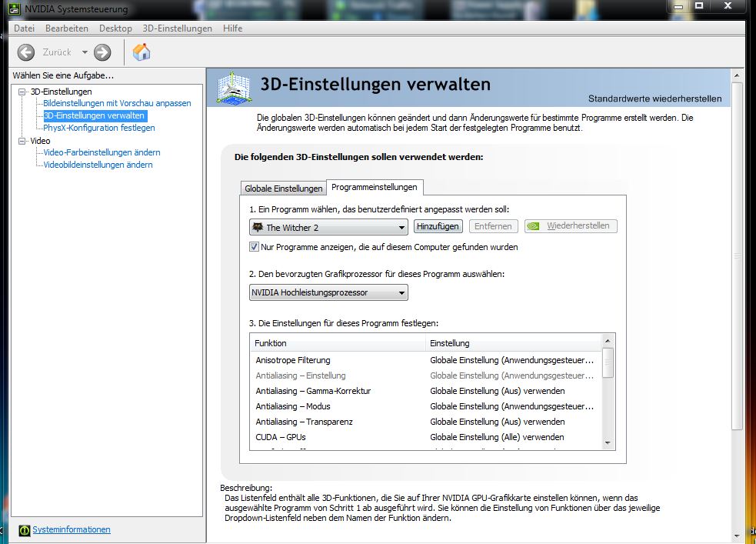Click the main panel scrollbar thumb
The image size is (756, 544).
(x=736, y=256)
